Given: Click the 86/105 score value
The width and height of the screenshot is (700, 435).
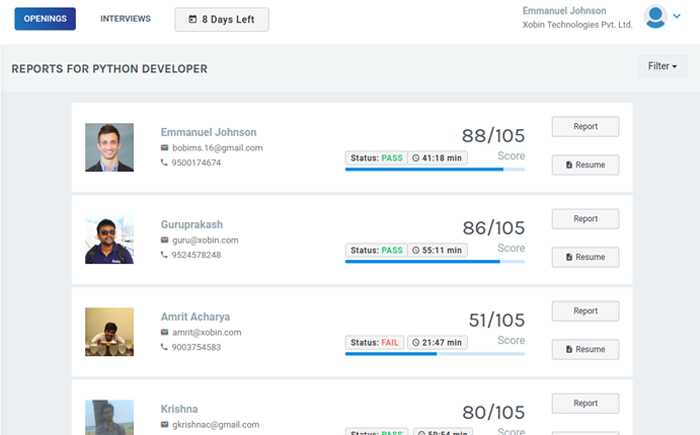Looking at the screenshot, I should [x=493, y=228].
